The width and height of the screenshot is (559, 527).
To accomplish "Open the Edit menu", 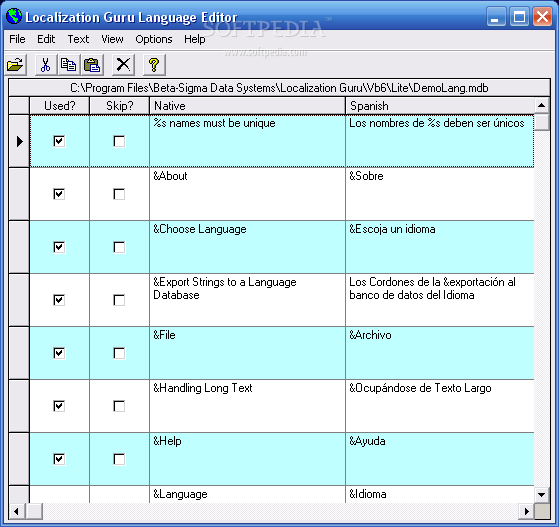I will (x=46, y=39).
